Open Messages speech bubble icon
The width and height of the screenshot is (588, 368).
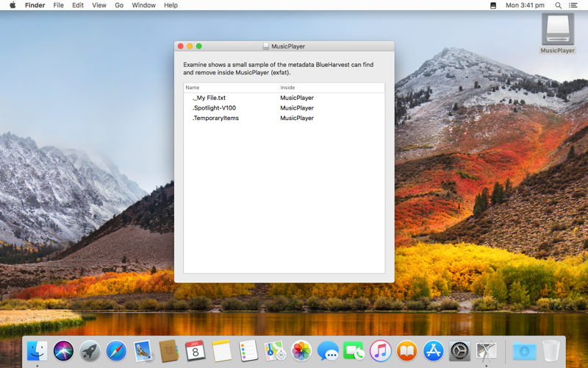click(x=328, y=351)
